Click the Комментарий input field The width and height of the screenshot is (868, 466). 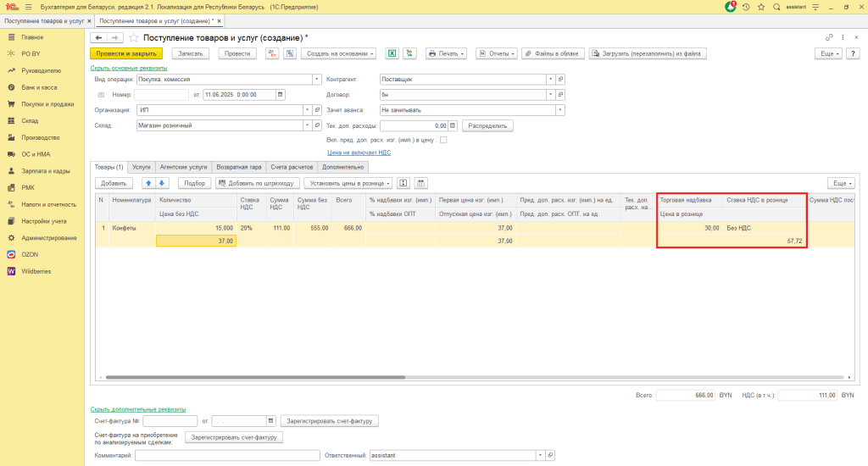227,456
